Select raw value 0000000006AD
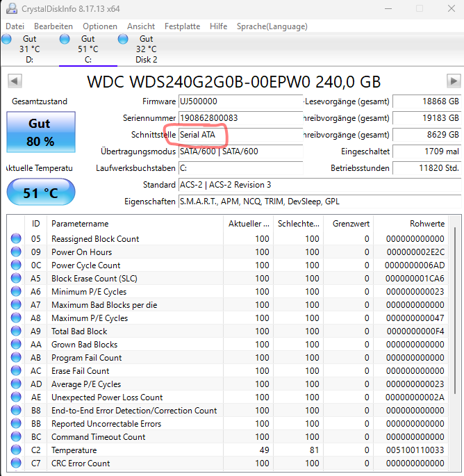This screenshot has height=476, width=464. click(415, 265)
